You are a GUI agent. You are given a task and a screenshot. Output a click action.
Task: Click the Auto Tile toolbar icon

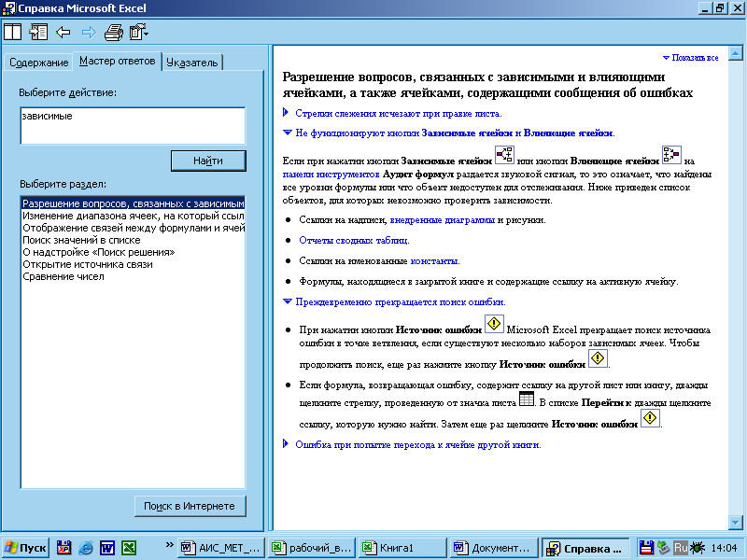[13, 33]
